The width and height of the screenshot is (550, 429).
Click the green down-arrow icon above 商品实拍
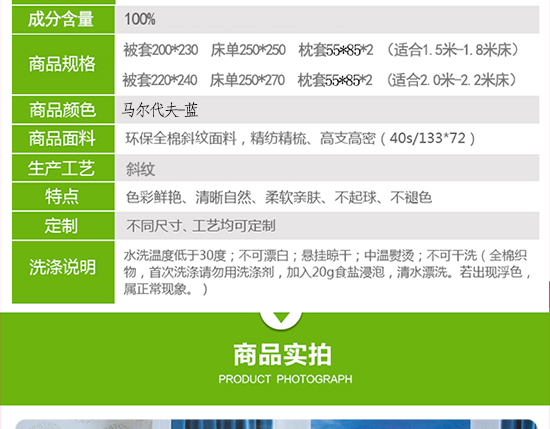[x=281, y=319]
